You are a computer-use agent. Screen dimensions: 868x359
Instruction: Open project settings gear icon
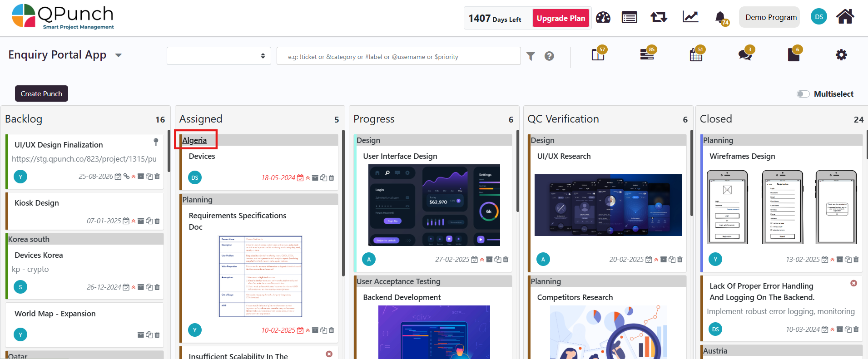[841, 55]
